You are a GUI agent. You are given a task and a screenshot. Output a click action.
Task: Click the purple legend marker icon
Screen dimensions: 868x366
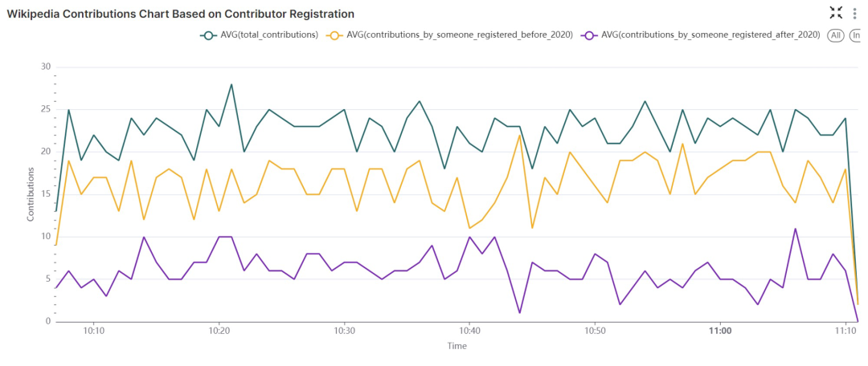click(x=590, y=35)
